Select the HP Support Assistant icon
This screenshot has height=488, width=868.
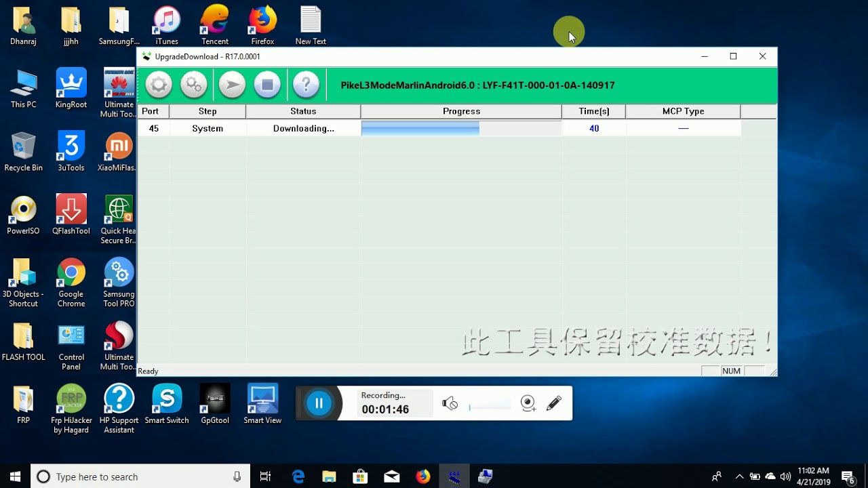point(119,409)
